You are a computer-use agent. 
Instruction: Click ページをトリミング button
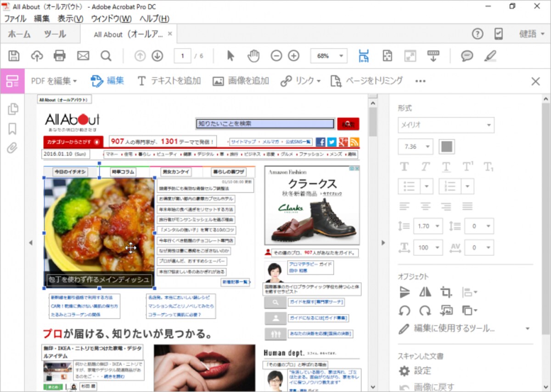click(366, 81)
